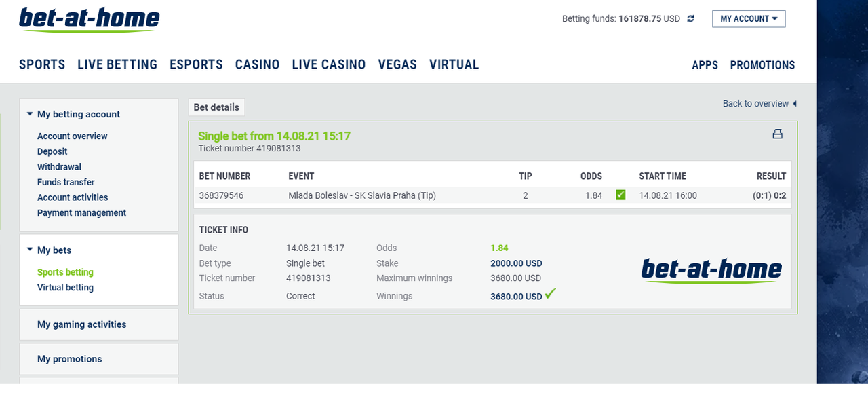Open Virtual betting under My bets
This screenshot has width=868, height=414.
coord(65,288)
